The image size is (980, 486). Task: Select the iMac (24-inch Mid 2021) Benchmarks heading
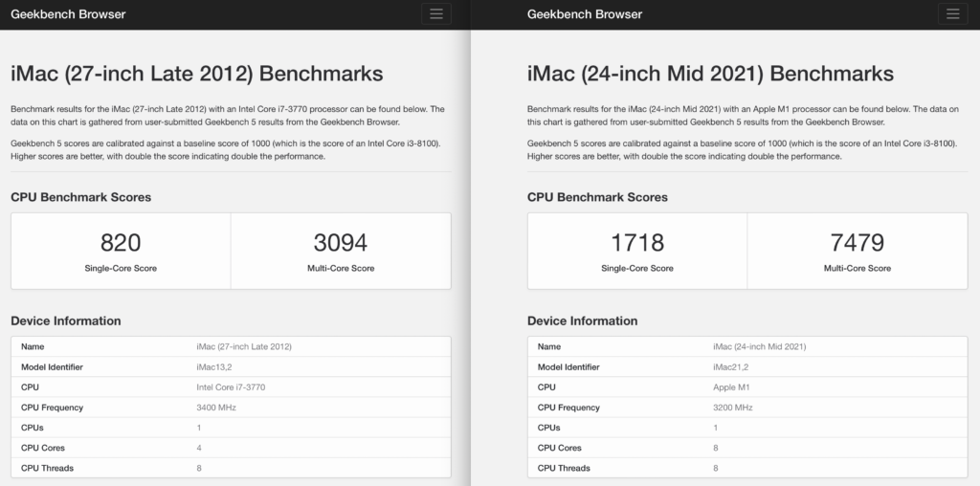click(710, 74)
